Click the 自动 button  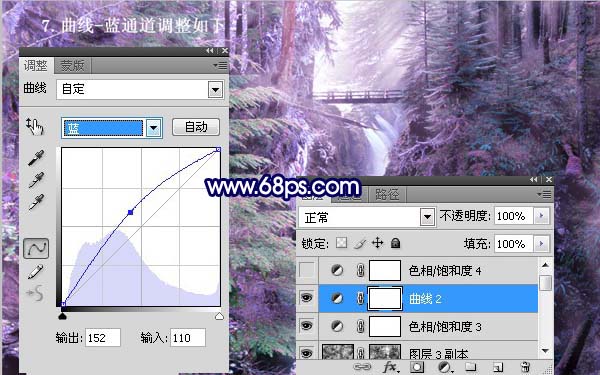[196, 127]
